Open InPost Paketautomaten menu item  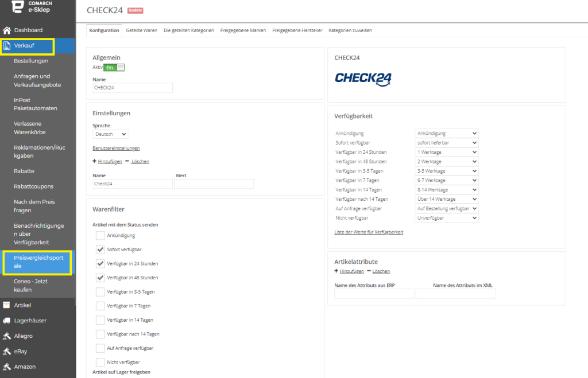[x=36, y=104]
